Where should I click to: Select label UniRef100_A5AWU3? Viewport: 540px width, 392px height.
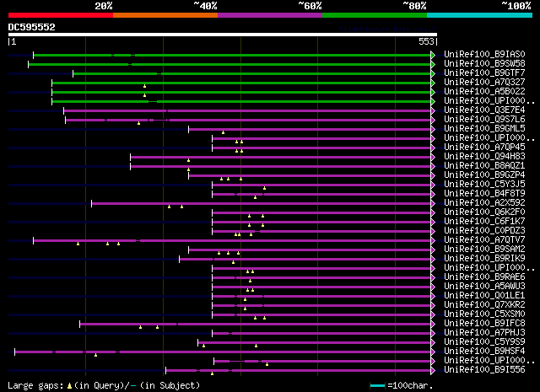(484, 287)
